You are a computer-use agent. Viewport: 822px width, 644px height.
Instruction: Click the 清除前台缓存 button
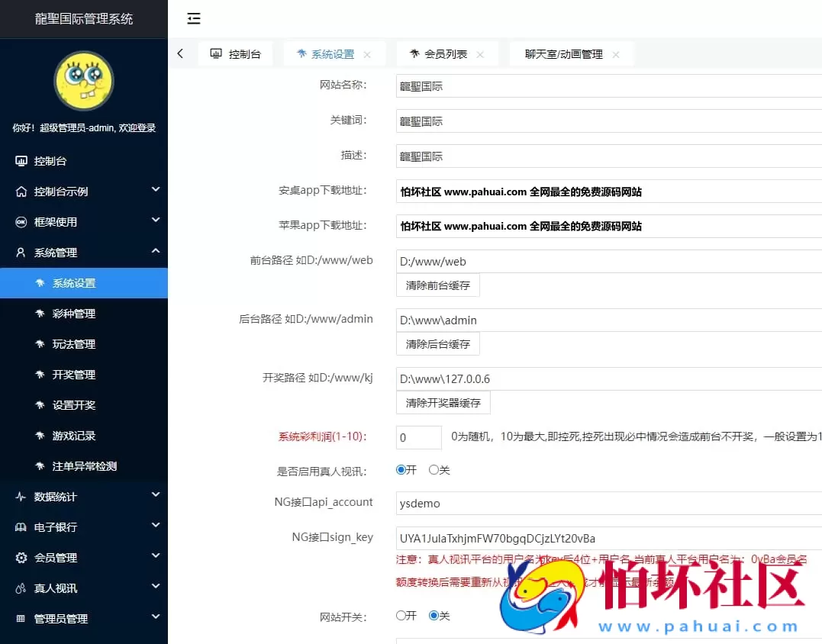(x=437, y=285)
